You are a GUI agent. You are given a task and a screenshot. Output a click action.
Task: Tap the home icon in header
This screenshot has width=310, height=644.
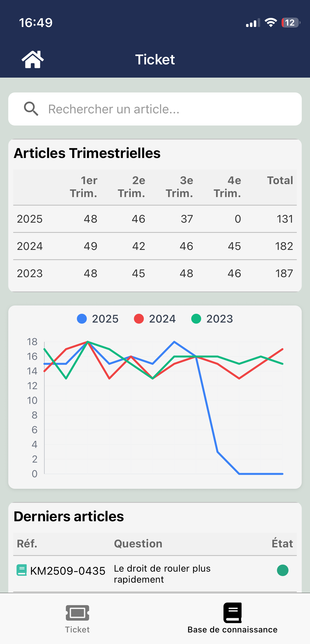click(x=33, y=59)
